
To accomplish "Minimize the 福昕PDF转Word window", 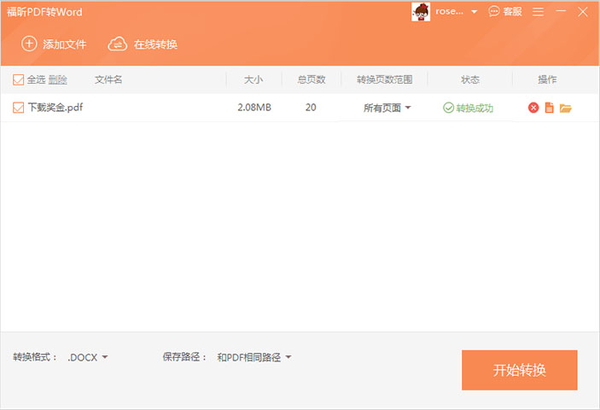I will 561,11.
